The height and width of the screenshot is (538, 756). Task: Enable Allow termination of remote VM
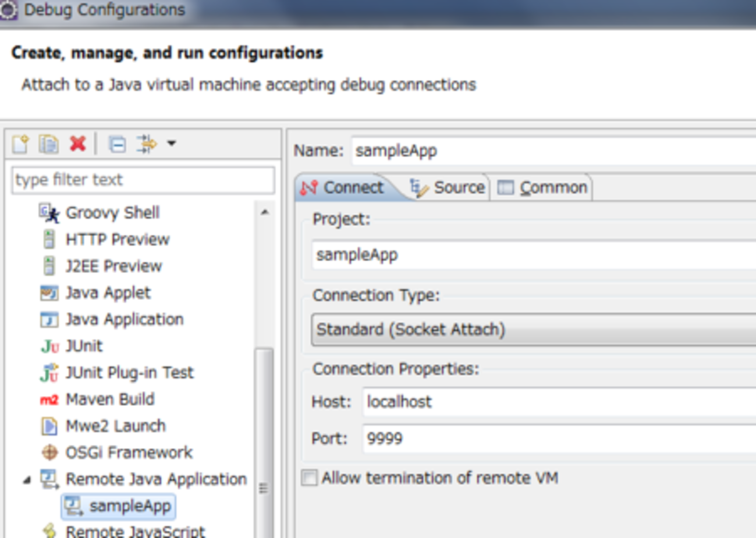(309, 479)
